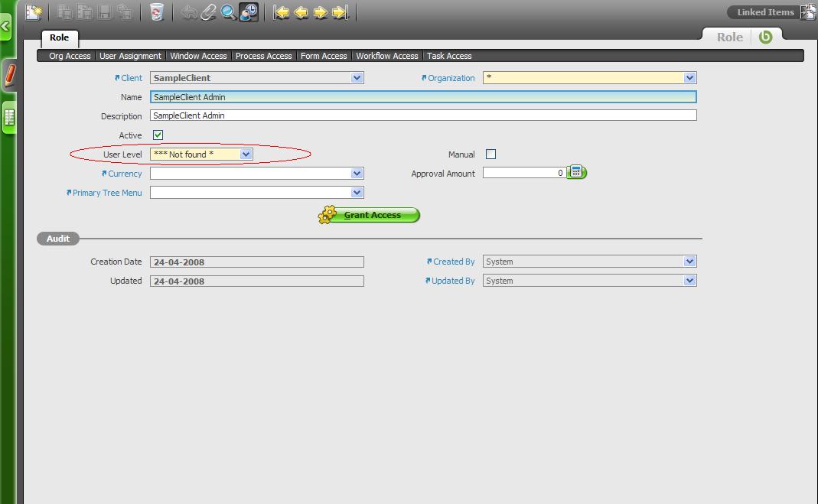Click the Linked Items button
The height and width of the screenshot is (504, 818).
click(x=765, y=12)
